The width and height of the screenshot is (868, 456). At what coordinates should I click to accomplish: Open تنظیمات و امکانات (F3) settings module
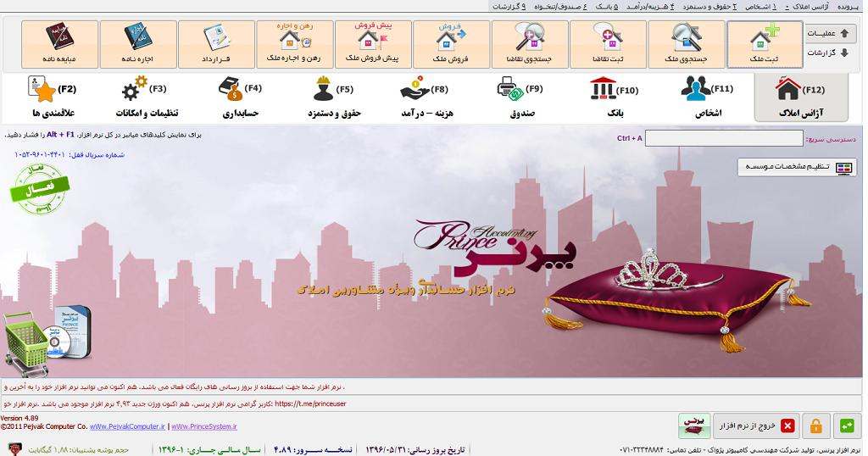(x=147, y=98)
